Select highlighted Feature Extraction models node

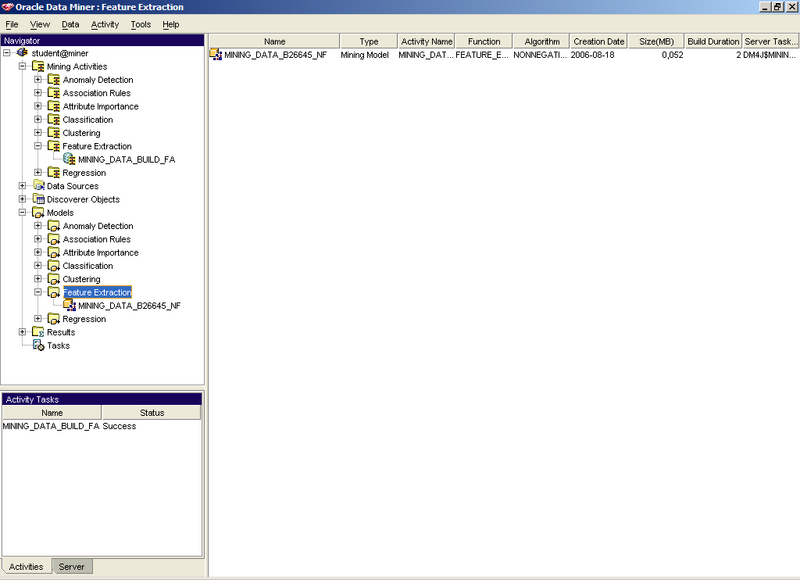[97, 292]
